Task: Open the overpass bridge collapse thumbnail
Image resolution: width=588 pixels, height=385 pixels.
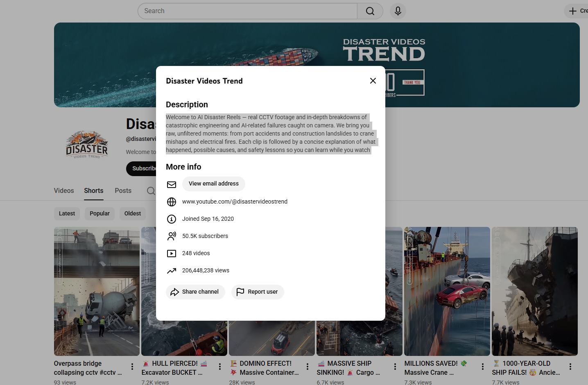Action: (97, 291)
